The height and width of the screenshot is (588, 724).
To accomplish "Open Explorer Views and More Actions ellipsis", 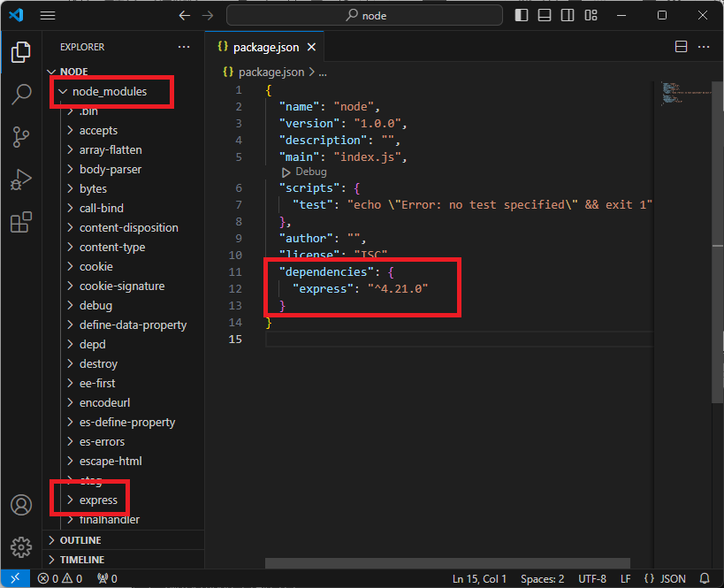I will pyautogui.click(x=184, y=47).
